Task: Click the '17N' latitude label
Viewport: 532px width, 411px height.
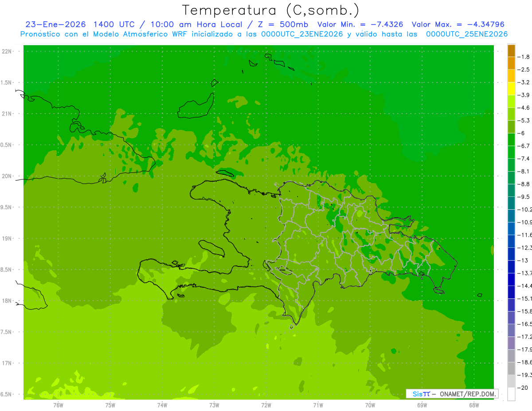Action: click(x=7, y=364)
